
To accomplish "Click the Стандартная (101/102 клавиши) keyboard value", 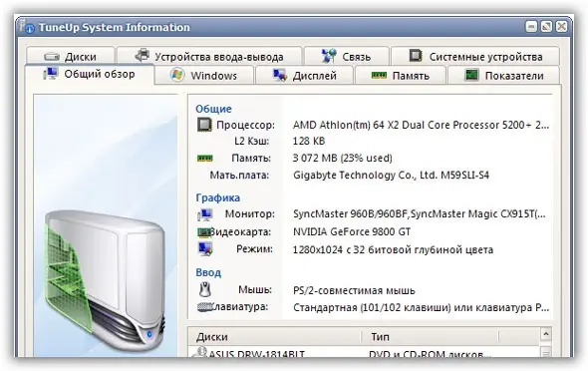I will (422, 308).
